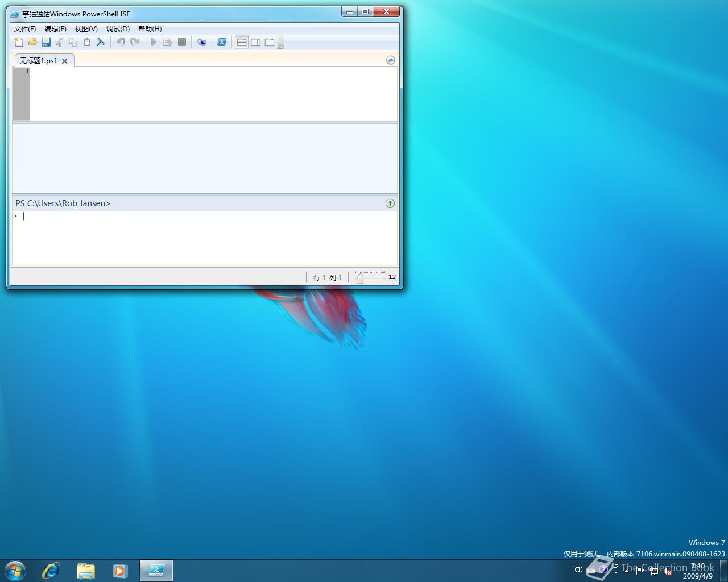Image resolution: width=728 pixels, height=582 pixels.
Task: Click the CH input language indicator
Action: pos(578,569)
